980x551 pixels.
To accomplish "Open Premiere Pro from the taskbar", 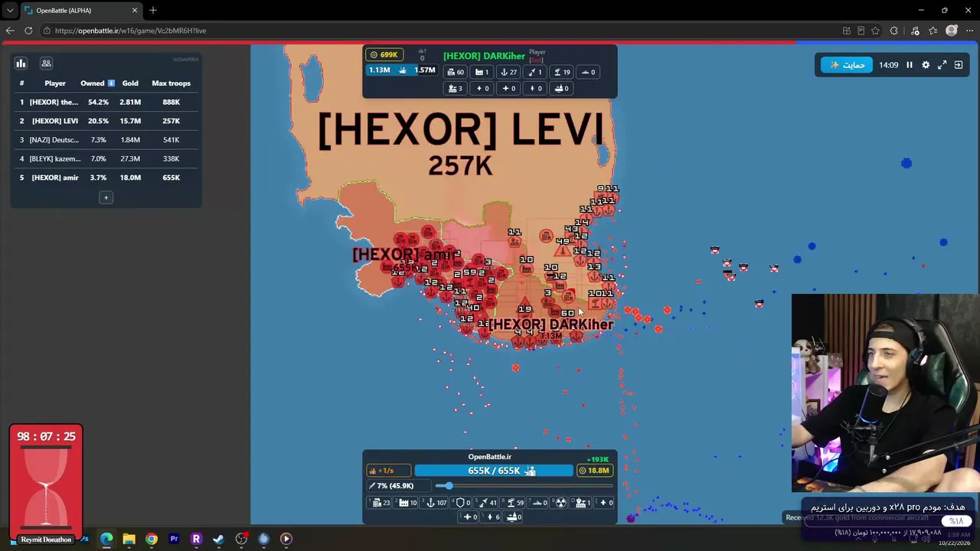I will coord(174,539).
